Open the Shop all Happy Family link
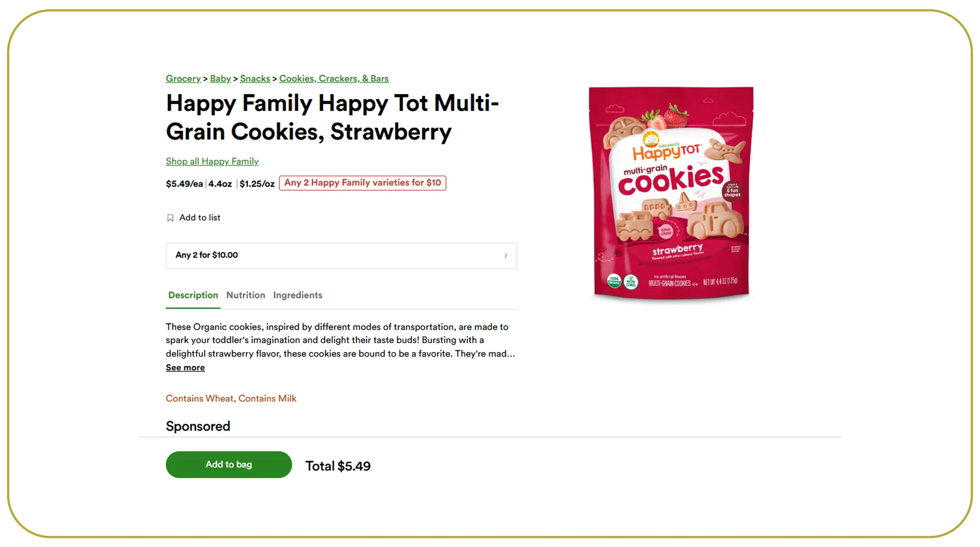Image resolution: width=980 pixels, height=547 pixels. coord(212,161)
